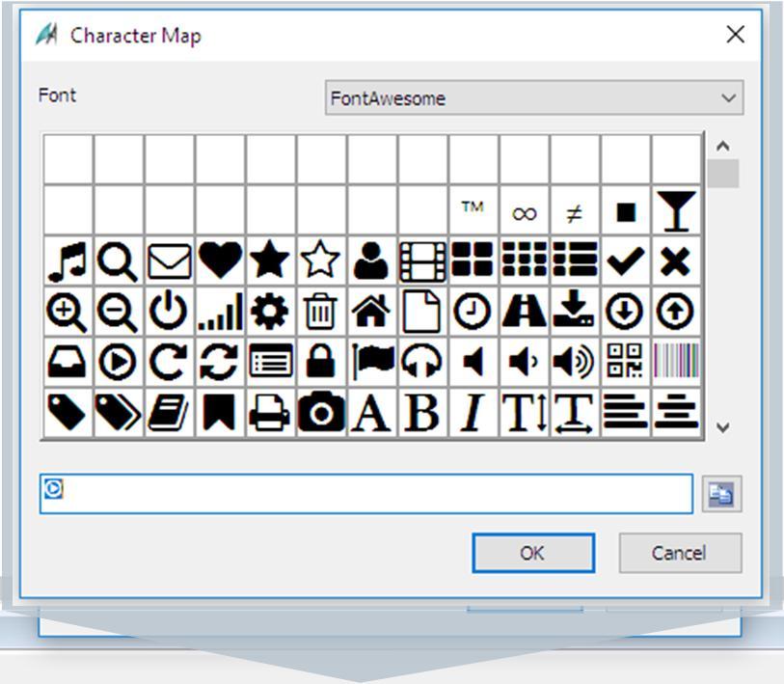Select the user silhouette glyph

click(x=371, y=261)
